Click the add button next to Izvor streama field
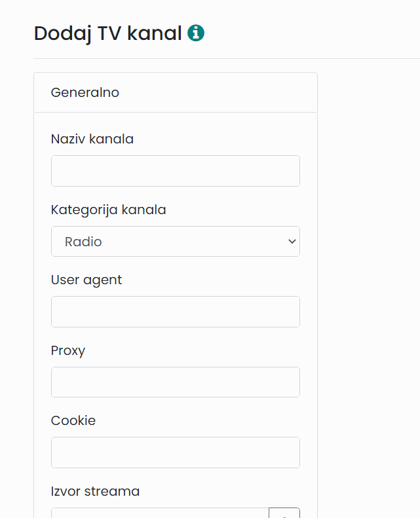The image size is (420, 518). [284, 513]
